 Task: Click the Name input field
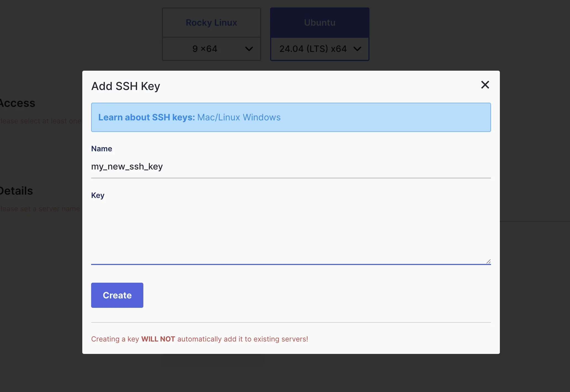[291, 166]
